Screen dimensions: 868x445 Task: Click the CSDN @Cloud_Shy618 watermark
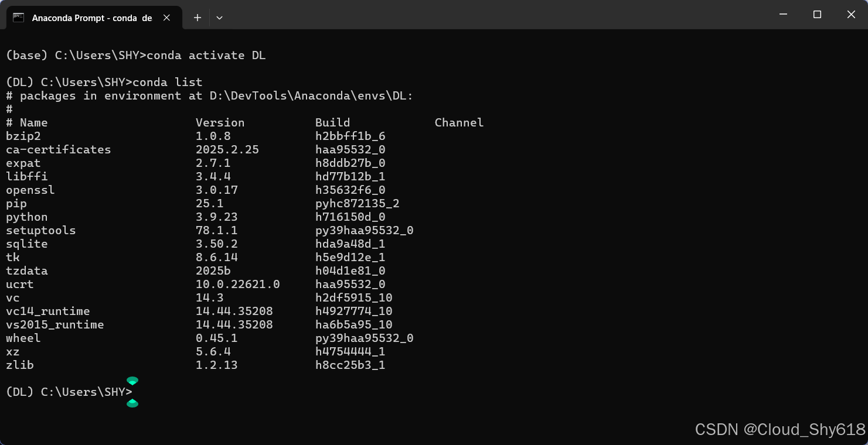780,429
